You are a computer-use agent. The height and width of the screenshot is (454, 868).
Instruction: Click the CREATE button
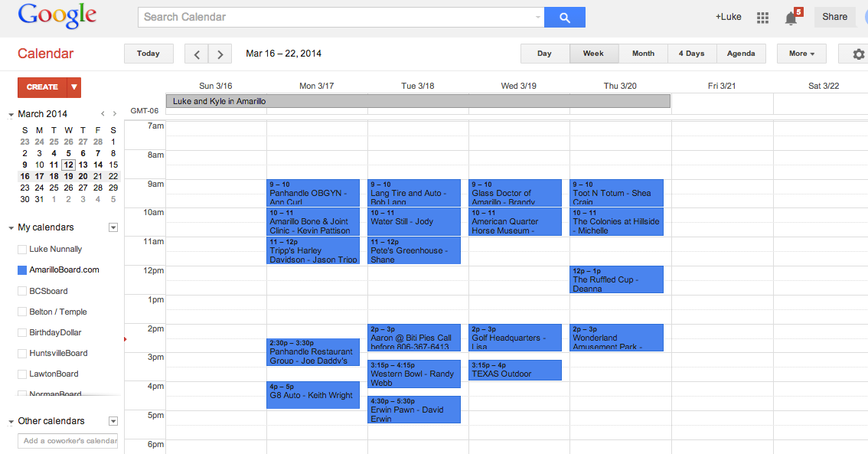pos(42,87)
